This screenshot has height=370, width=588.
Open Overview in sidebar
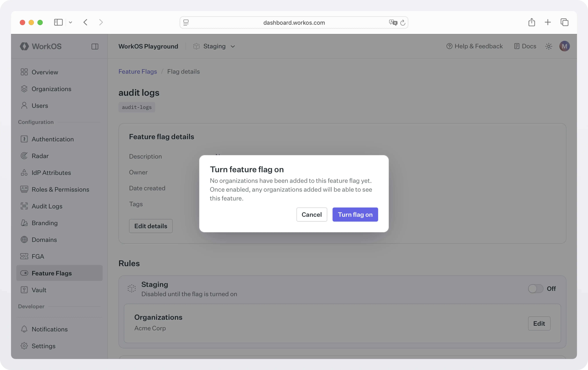[x=59, y=72]
